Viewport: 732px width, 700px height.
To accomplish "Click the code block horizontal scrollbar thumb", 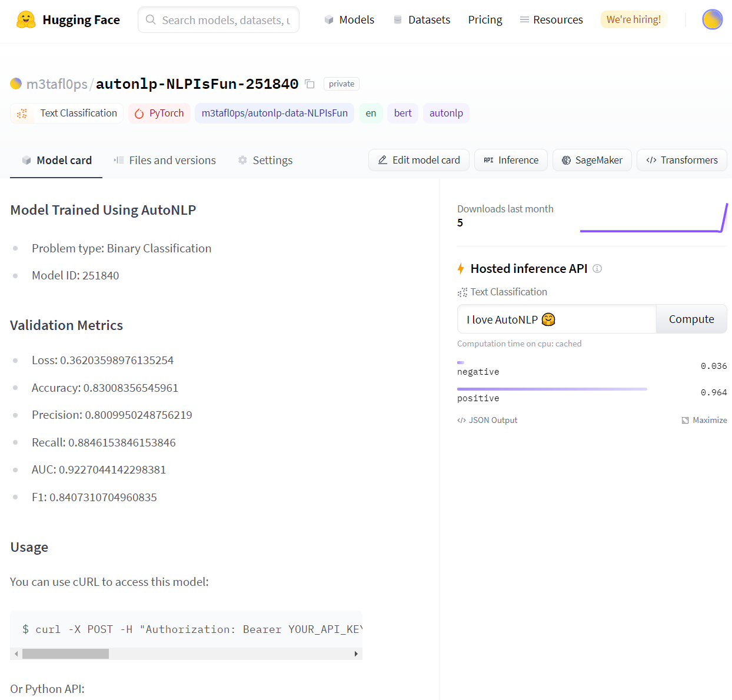I will [65, 654].
